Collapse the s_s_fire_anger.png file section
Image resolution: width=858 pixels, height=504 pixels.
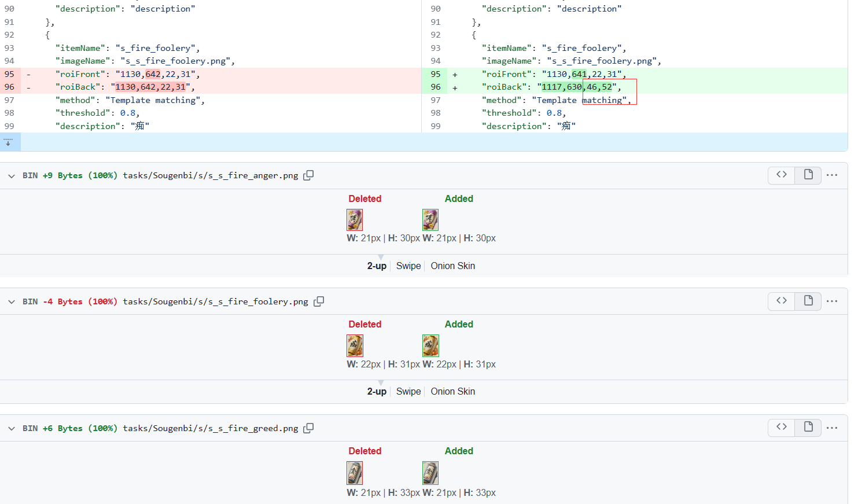10,175
